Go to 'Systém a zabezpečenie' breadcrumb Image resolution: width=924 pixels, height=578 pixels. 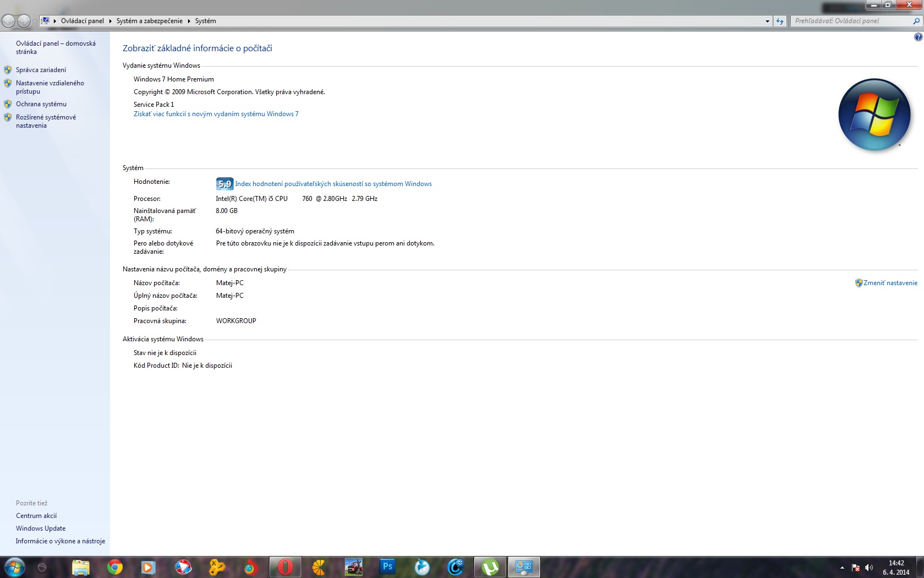coord(150,21)
